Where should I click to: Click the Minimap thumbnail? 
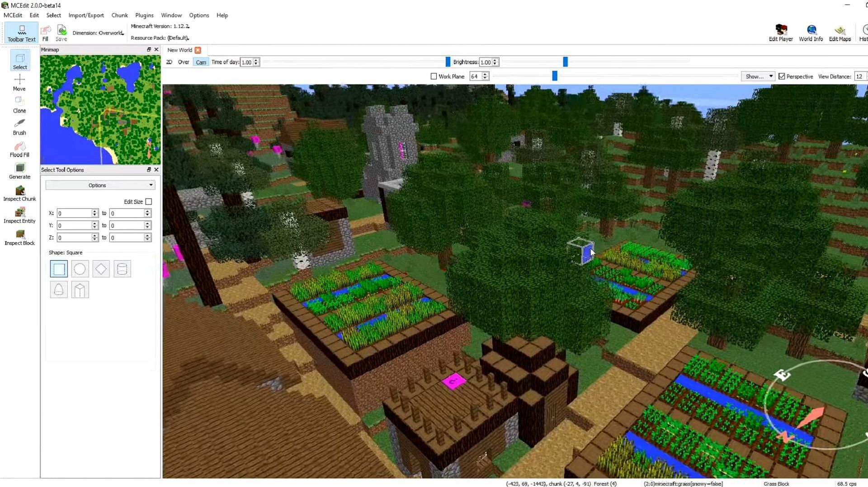(x=100, y=110)
